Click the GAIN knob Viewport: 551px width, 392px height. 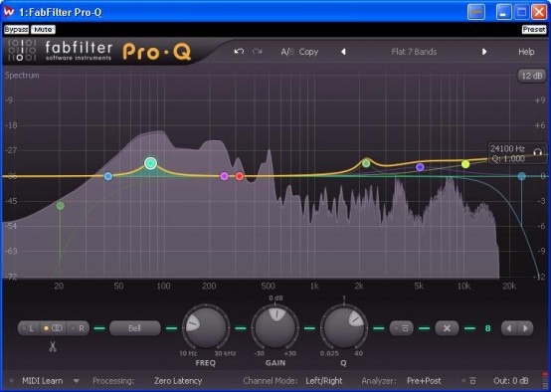[275, 327]
